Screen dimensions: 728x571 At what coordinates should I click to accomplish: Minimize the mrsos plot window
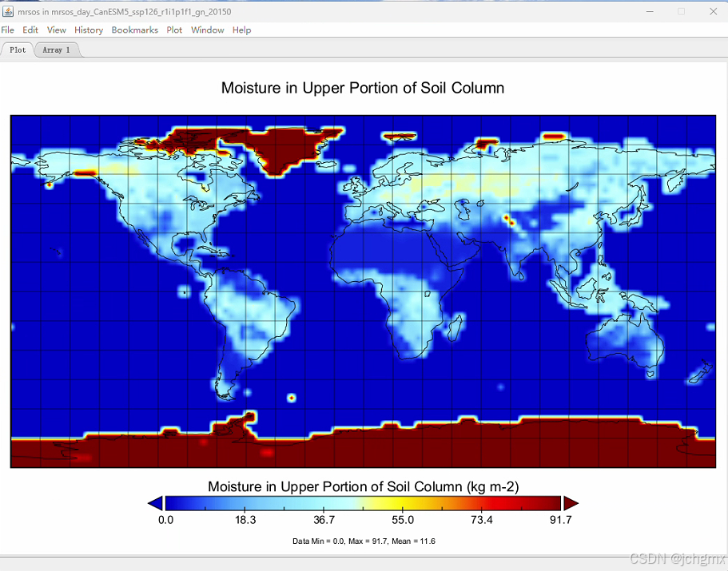pyautogui.click(x=650, y=11)
